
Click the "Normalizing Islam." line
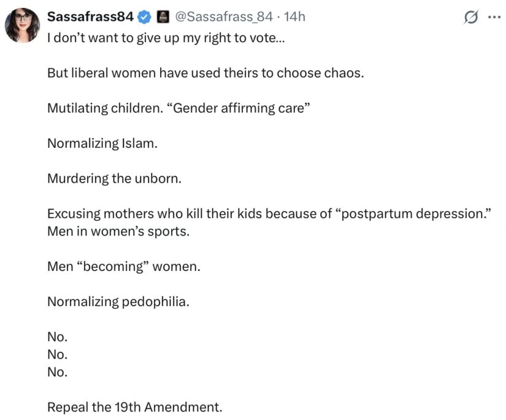tap(102, 143)
